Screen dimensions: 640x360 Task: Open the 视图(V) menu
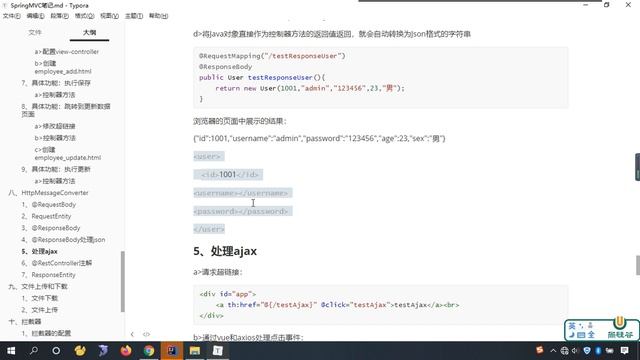coord(109,16)
